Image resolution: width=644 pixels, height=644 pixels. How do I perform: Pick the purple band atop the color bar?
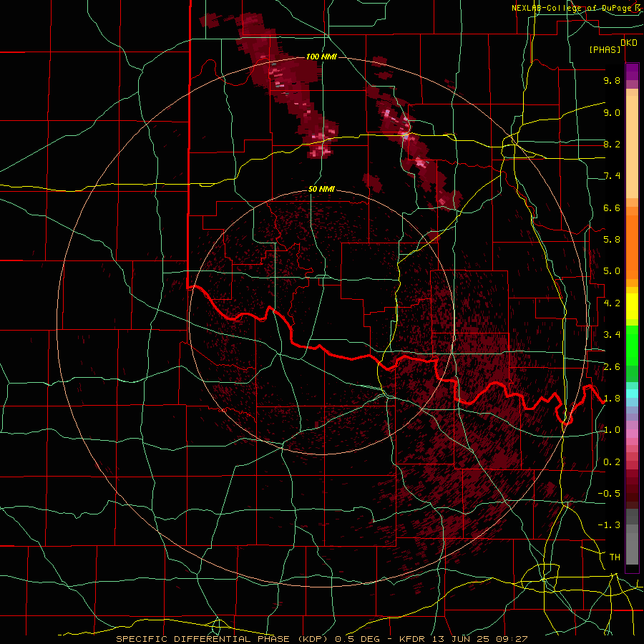click(x=632, y=72)
